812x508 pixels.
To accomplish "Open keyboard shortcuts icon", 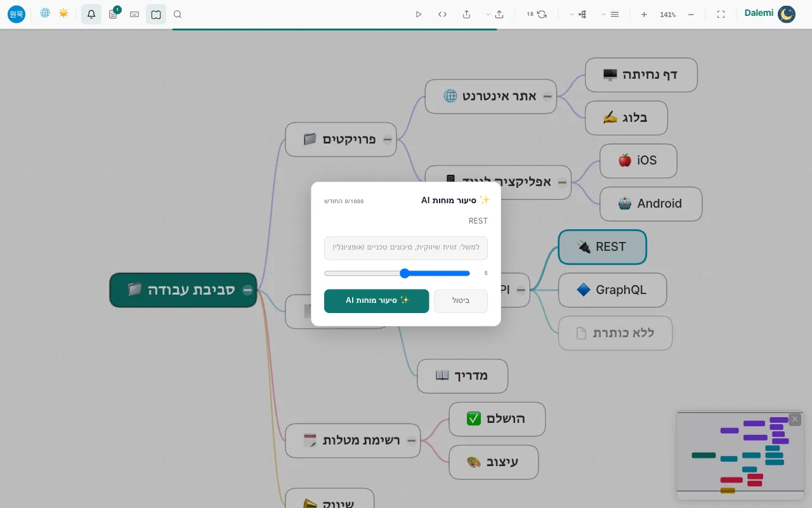I will pos(134,14).
